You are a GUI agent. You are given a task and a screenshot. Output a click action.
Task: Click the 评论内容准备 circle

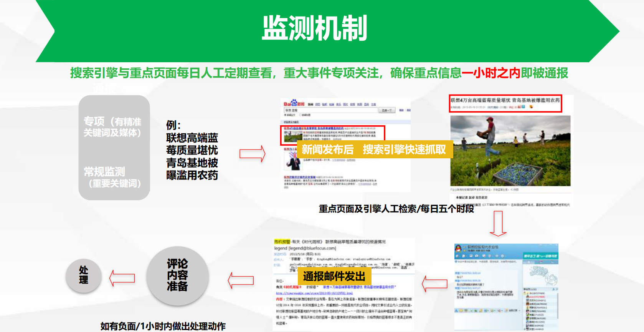tap(177, 275)
